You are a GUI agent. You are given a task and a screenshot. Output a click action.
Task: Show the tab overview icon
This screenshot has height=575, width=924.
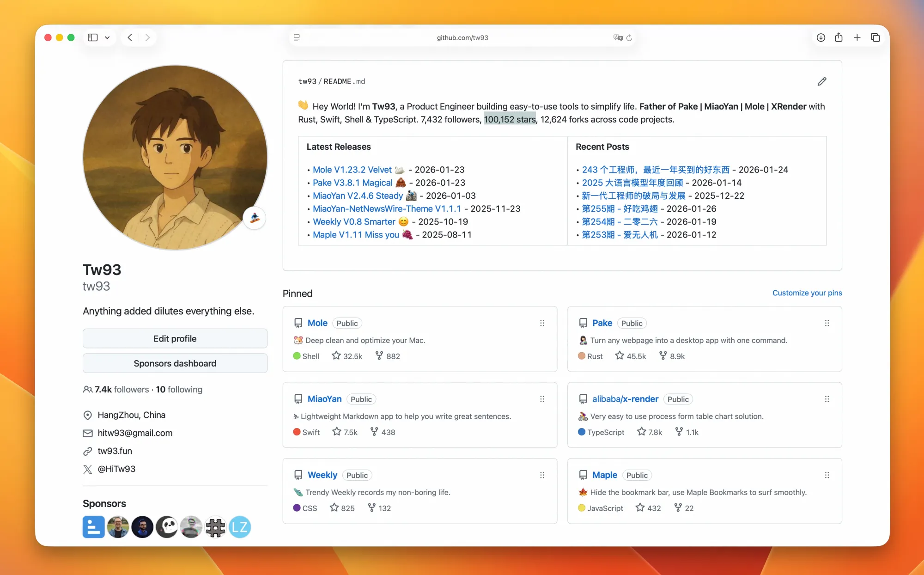(x=875, y=37)
